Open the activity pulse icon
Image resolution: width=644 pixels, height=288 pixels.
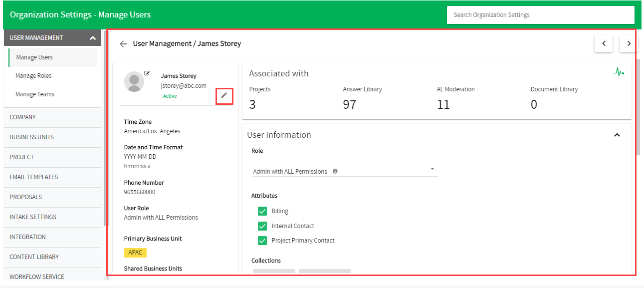[x=619, y=73]
